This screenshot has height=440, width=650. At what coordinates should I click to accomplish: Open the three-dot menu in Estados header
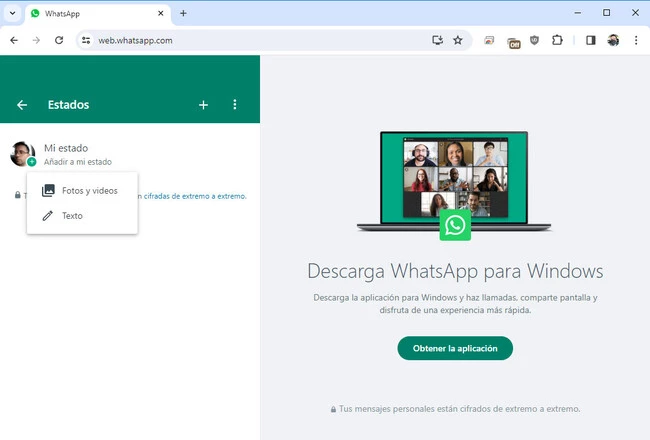tap(235, 105)
